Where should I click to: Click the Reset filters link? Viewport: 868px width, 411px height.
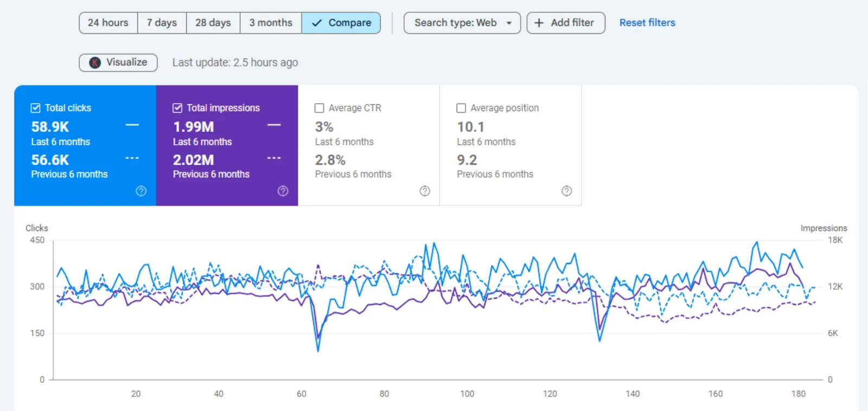[647, 23]
